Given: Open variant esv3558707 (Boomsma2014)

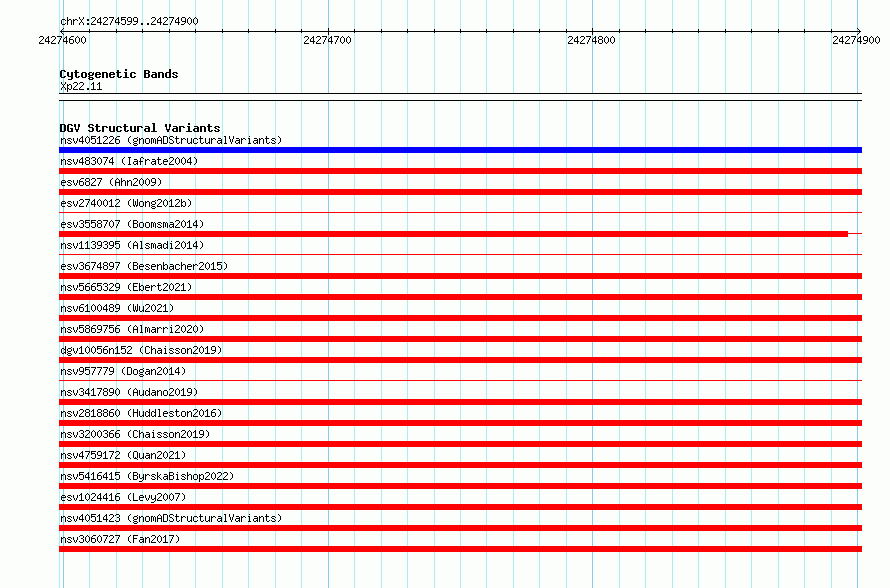Looking at the screenshot, I should click(132, 224).
